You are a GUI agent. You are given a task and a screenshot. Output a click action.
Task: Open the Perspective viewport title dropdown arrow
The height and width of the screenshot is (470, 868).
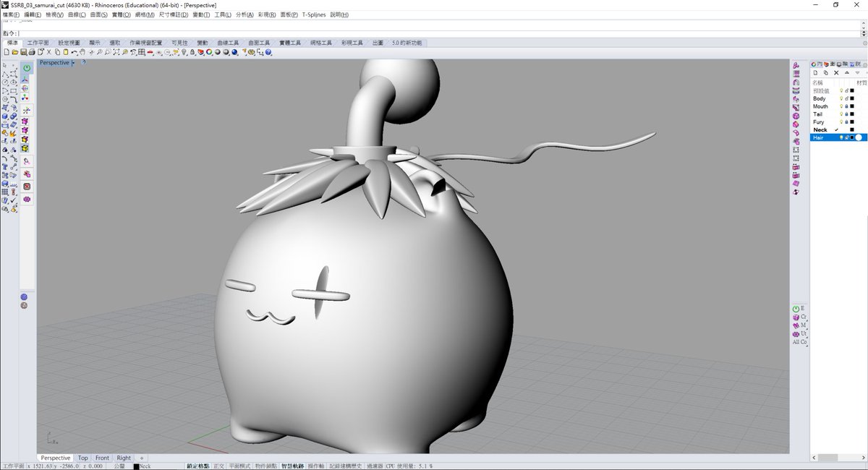pos(73,63)
